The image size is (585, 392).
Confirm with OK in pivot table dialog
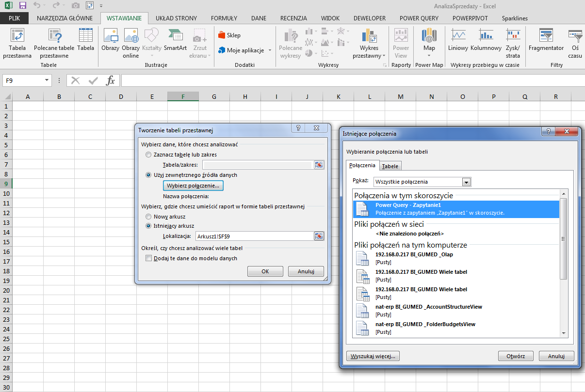point(265,271)
